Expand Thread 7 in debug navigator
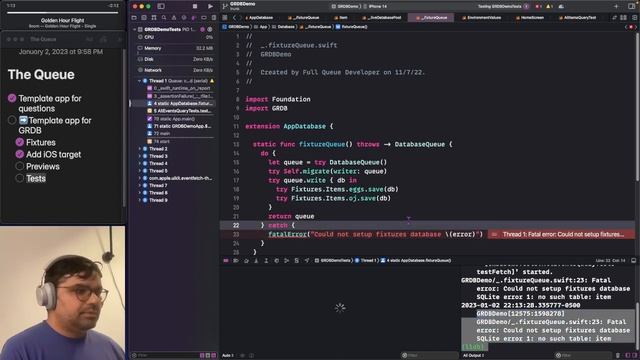Viewport: 640px width, 360px height. [140, 186]
